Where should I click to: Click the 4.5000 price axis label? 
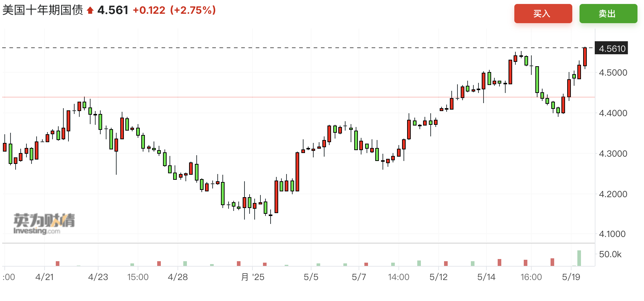613,73
